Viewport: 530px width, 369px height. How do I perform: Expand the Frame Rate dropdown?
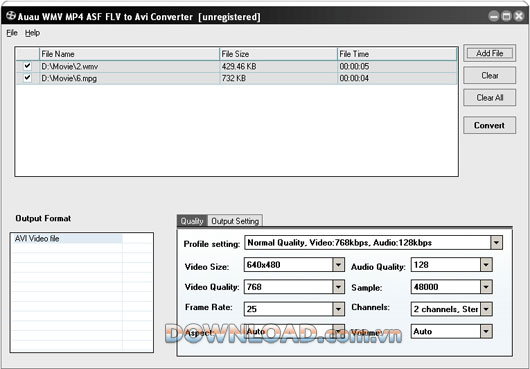click(338, 309)
